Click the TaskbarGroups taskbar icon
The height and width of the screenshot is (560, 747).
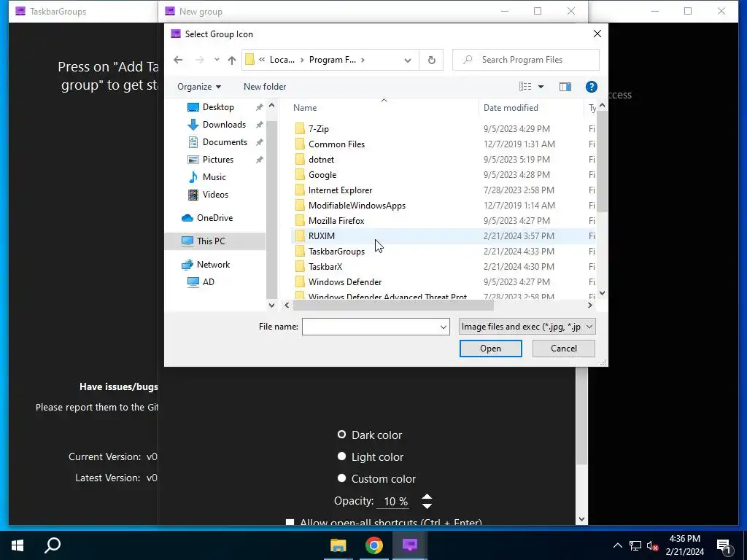click(x=410, y=545)
